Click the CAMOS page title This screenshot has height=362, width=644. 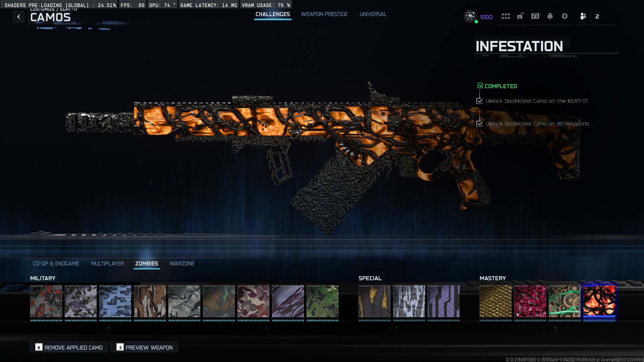coord(50,17)
